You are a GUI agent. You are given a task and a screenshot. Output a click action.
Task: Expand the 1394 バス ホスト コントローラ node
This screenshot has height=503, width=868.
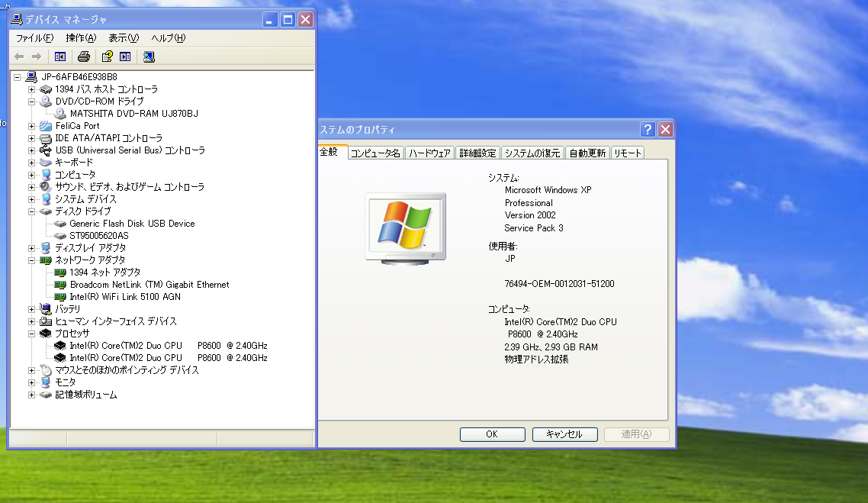pyautogui.click(x=31, y=89)
